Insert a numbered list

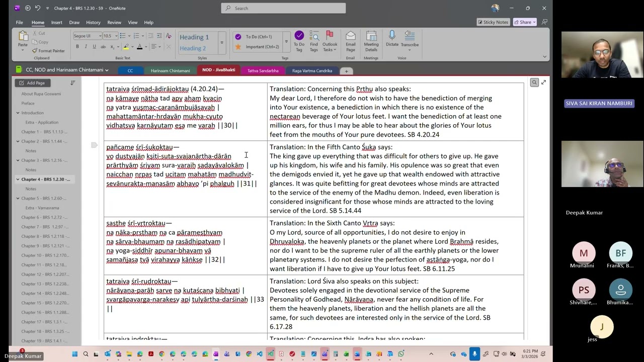click(x=137, y=36)
